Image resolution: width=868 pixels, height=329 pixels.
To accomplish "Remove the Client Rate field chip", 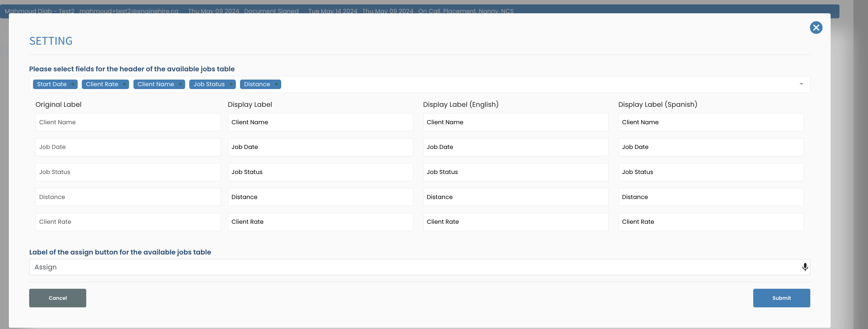I will pyautogui.click(x=124, y=84).
